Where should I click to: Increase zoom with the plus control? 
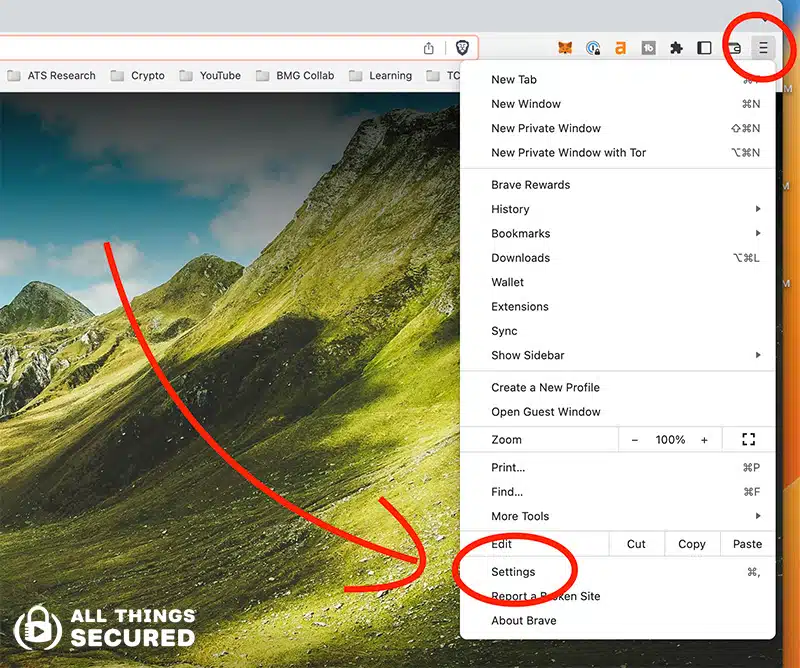[703, 439]
